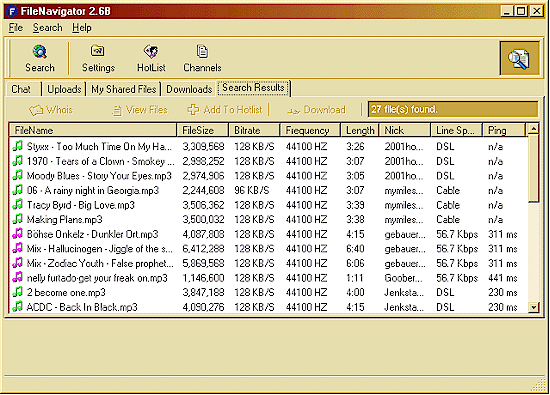Sort by the Bitrate column header

(x=254, y=130)
